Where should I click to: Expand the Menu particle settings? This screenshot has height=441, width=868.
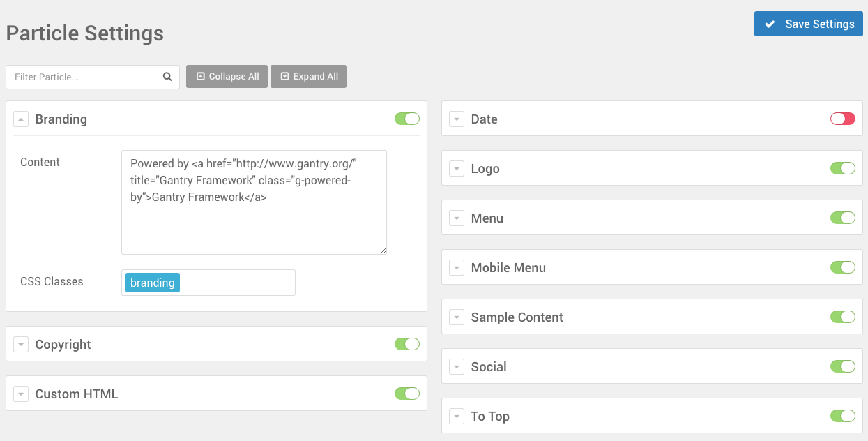tap(457, 218)
